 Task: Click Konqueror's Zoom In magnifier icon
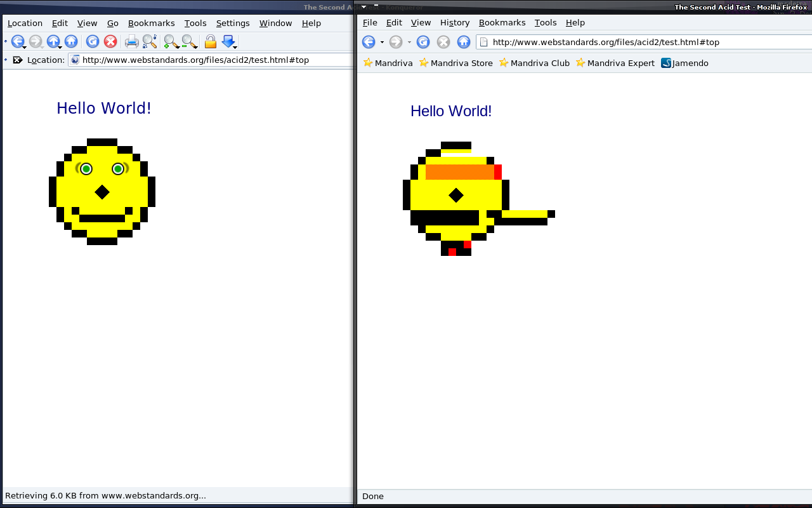pyautogui.click(x=171, y=42)
